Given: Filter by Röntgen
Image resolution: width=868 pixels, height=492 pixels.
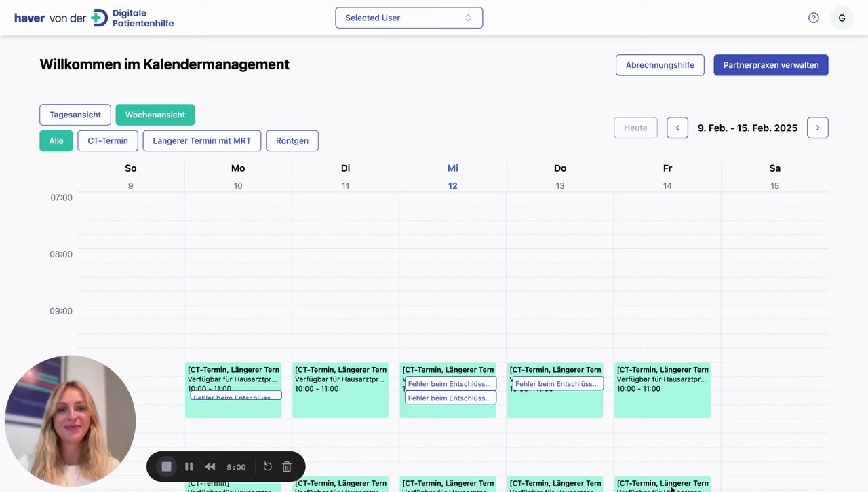Looking at the screenshot, I should 292,140.
